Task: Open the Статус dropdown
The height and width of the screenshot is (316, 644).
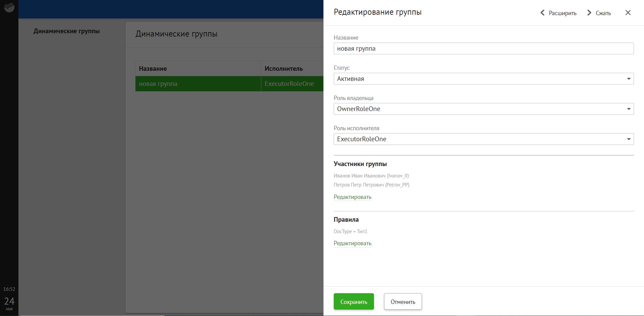Action: tap(629, 78)
